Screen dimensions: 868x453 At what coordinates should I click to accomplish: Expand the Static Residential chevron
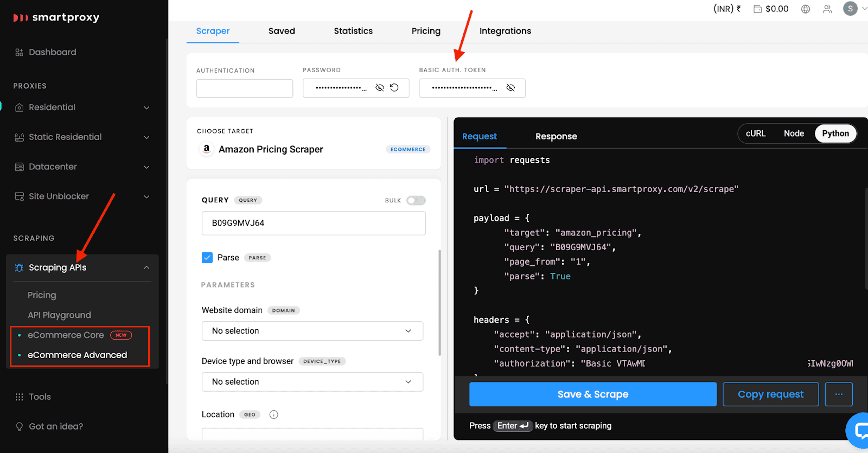pyautogui.click(x=146, y=137)
